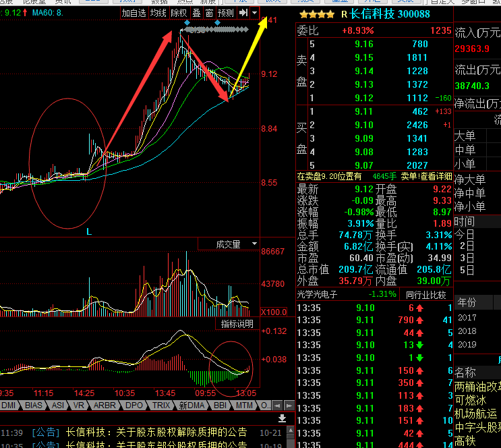501x448 pixels.
Task: Select the TRIX indicator tab
Action: (x=161, y=405)
